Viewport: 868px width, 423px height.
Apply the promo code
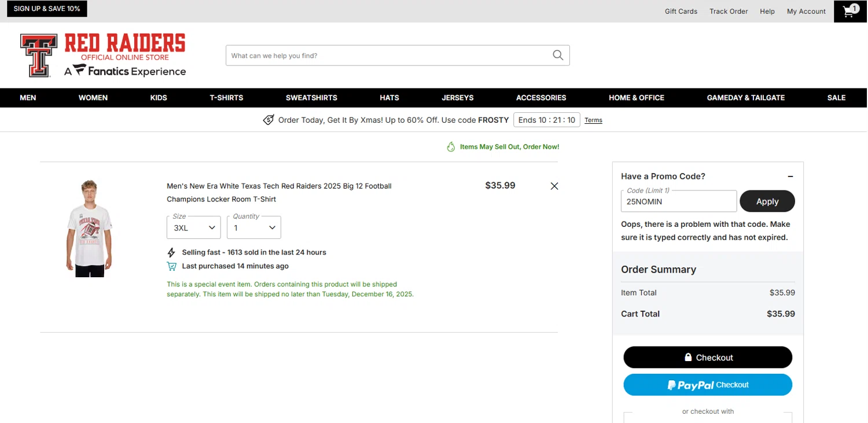coord(767,201)
